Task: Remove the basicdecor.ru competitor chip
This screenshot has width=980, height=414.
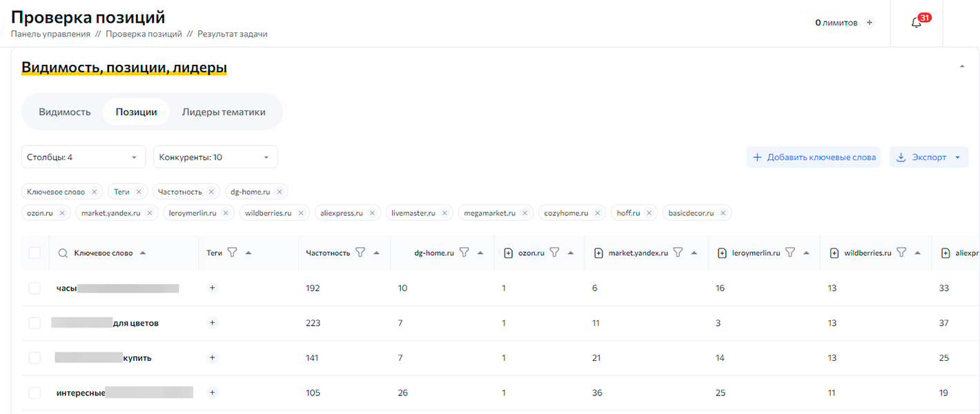Action: [x=723, y=213]
